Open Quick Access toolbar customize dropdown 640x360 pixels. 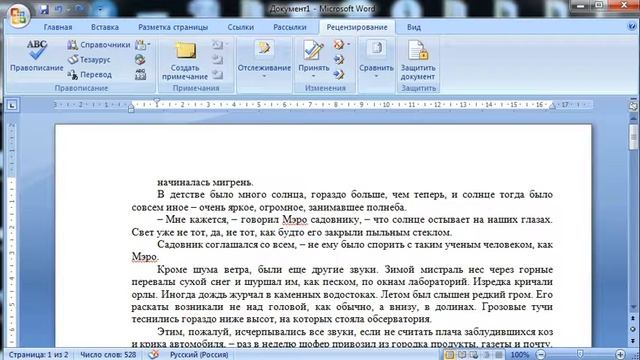coord(100,9)
